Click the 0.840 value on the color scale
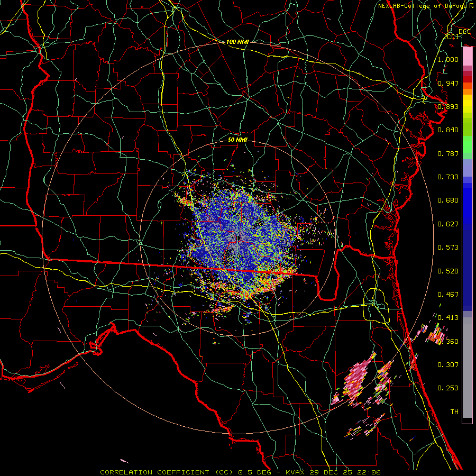476x476 pixels. 448,130
